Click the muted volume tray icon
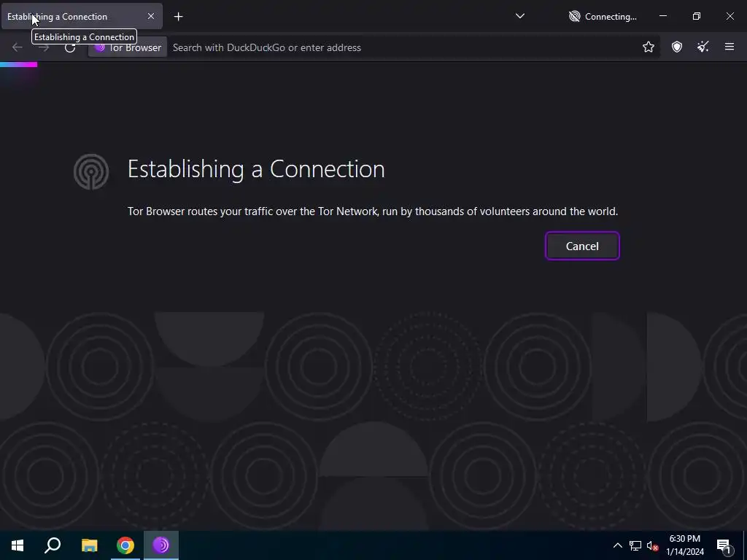747x560 pixels. coord(652,545)
